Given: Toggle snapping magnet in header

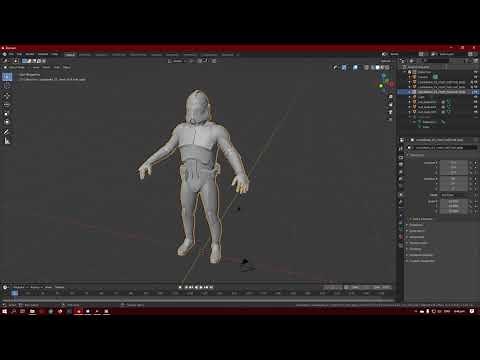Looking at the screenshot, I should coord(199,61).
